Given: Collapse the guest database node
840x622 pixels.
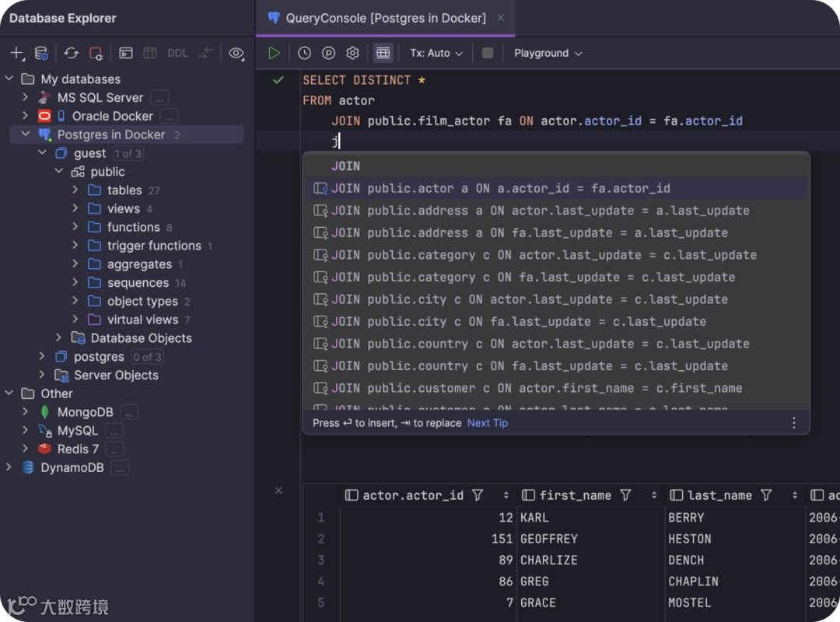Looking at the screenshot, I should pyautogui.click(x=42, y=153).
